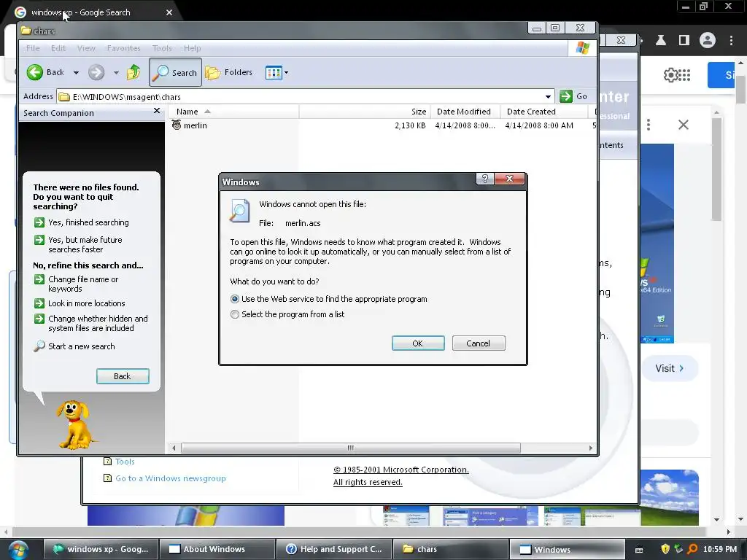Open the Back history dropdown arrow
Screen dimensions: 747x560
tap(76, 73)
